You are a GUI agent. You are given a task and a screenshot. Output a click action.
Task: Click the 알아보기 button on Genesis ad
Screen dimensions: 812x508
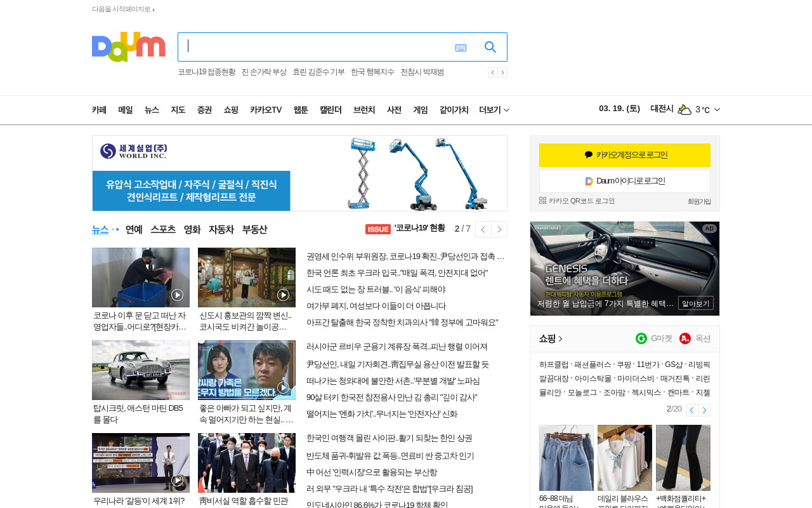(696, 303)
